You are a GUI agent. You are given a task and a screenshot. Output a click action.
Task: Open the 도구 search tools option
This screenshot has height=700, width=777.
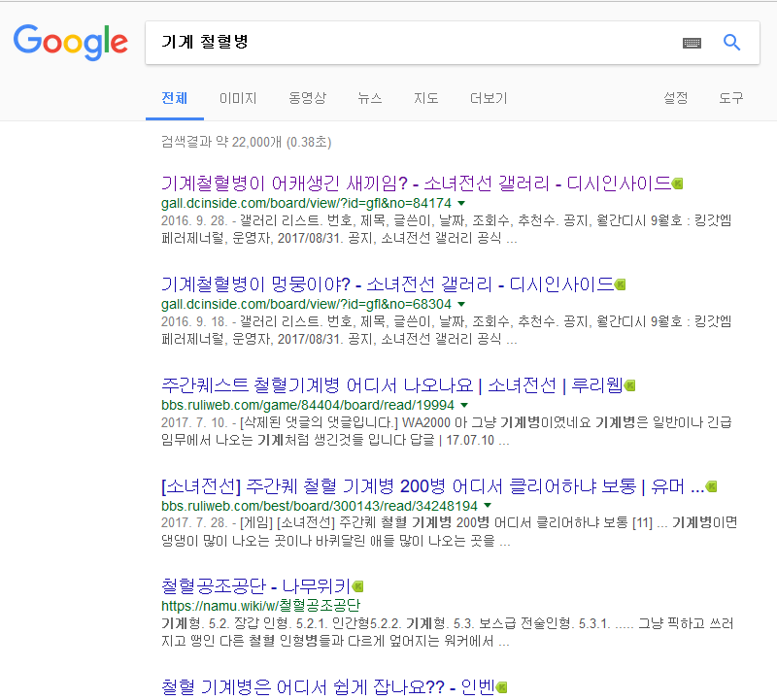point(730,98)
